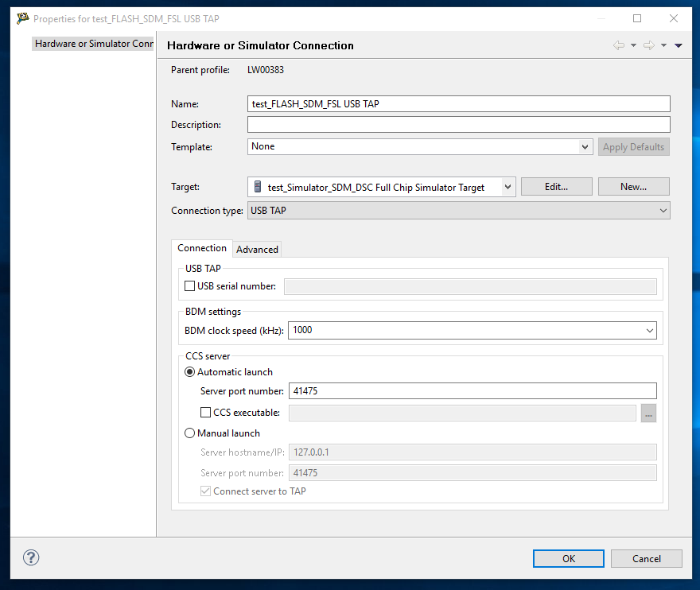Tick the CCS executable checkbox
This screenshot has width=700, height=590.
click(206, 413)
